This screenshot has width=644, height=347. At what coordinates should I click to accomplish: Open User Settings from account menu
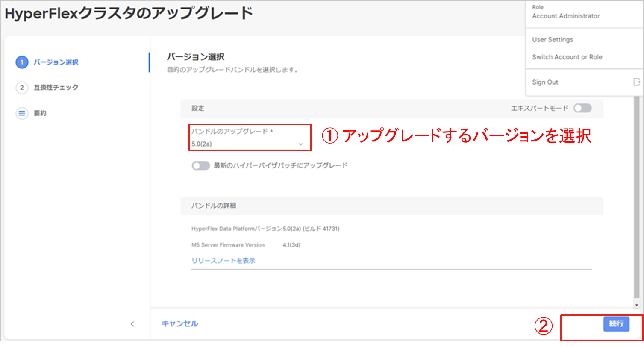pos(553,39)
